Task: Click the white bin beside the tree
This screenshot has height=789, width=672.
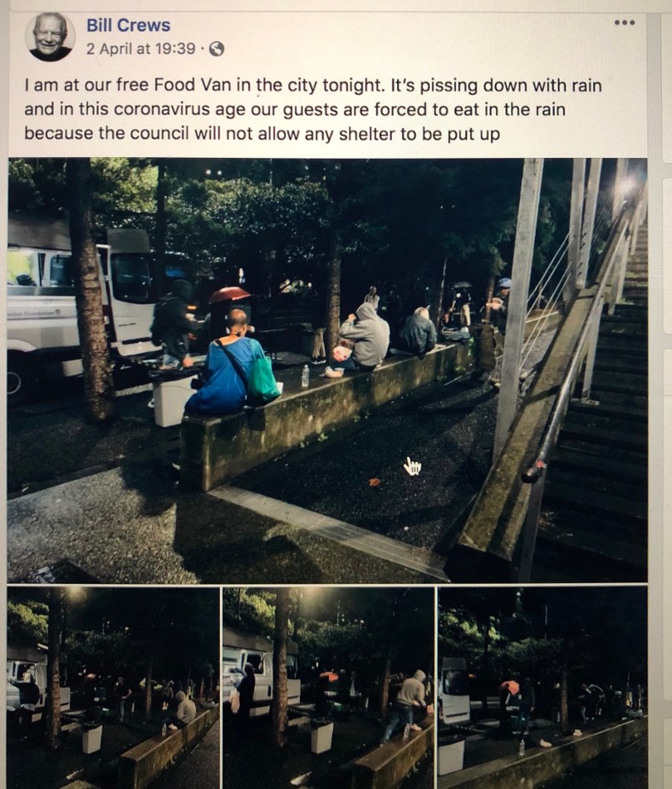Action: [x=171, y=400]
